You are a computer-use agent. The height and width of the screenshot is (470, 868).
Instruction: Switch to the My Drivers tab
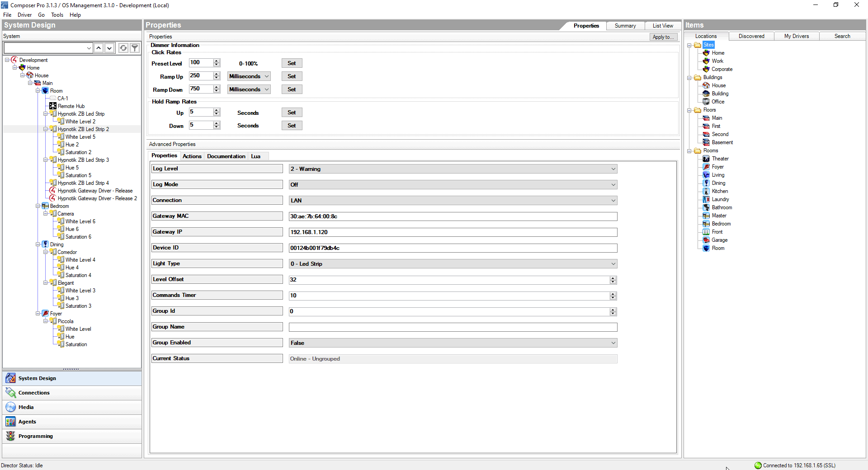pos(797,36)
